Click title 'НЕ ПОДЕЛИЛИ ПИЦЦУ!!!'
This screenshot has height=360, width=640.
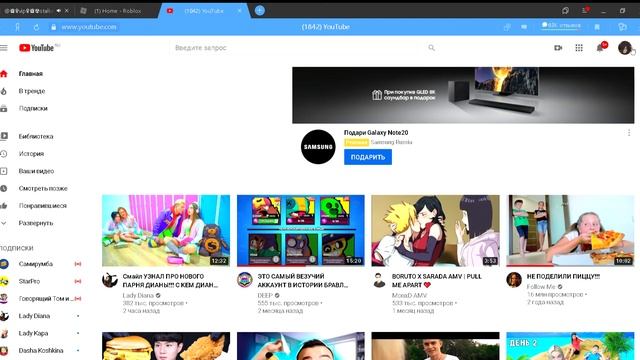pyautogui.click(x=563, y=276)
